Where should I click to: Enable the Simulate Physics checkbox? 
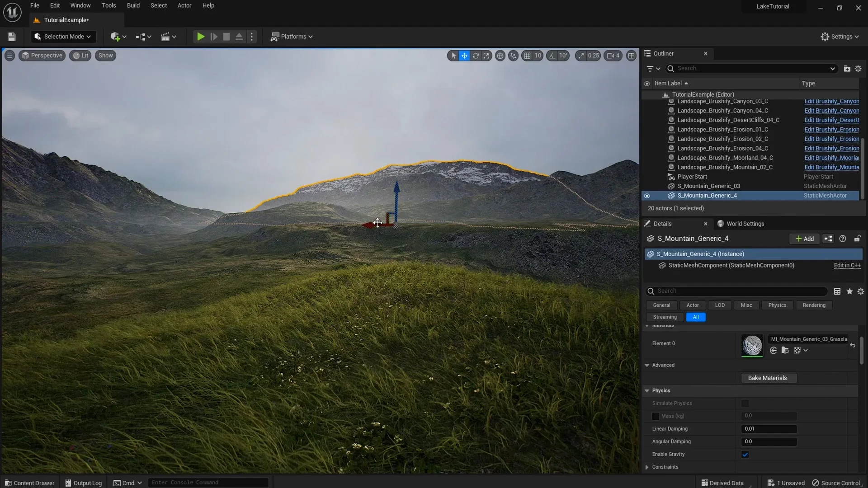[x=745, y=404]
